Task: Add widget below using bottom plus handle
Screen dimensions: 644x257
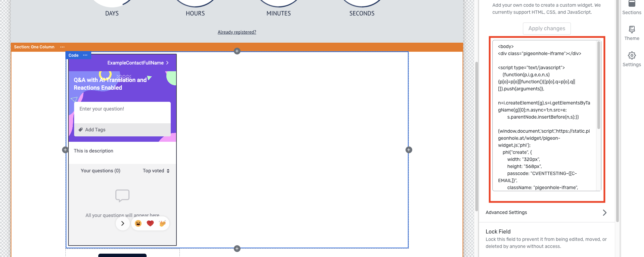Action: (x=237, y=249)
